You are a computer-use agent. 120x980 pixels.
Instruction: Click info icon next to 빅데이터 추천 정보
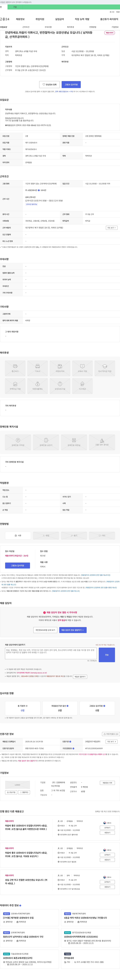20,905
